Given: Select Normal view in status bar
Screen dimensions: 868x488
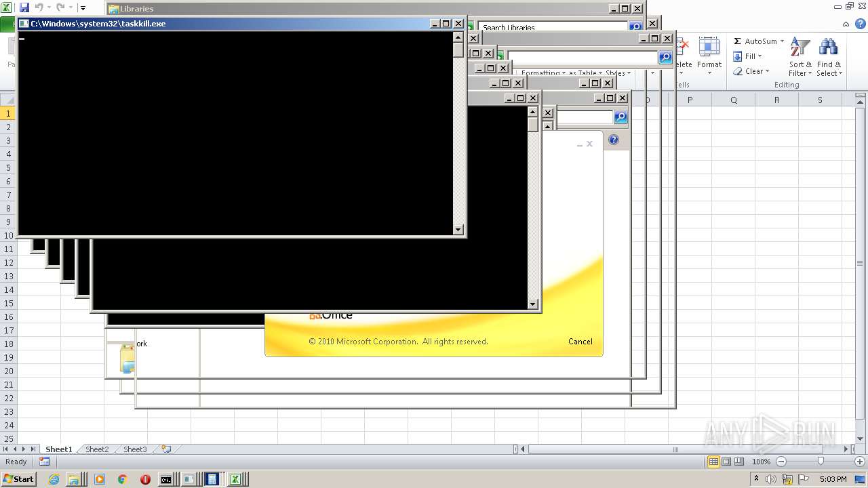Looking at the screenshot, I should [x=713, y=462].
